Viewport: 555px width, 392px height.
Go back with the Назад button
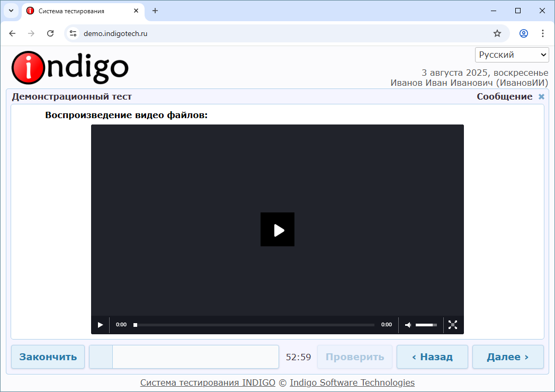[x=432, y=357]
